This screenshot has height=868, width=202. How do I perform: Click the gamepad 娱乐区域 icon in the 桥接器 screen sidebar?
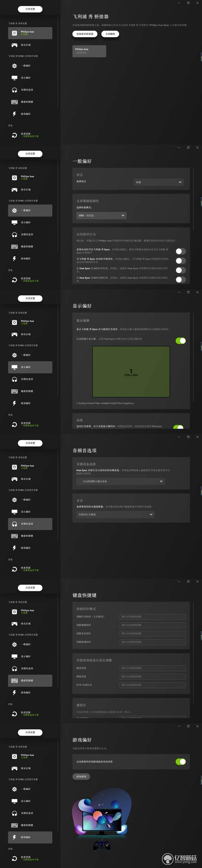[15, 45]
